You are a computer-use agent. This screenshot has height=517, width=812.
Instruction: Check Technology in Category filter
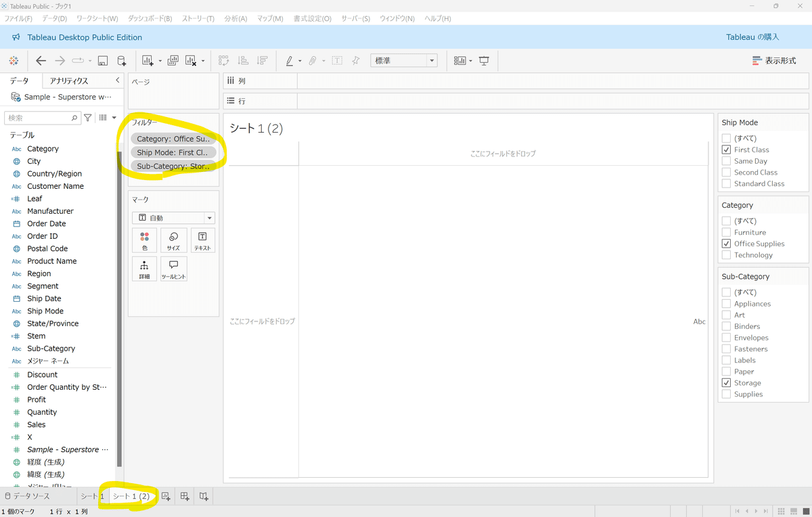[726, 255]
